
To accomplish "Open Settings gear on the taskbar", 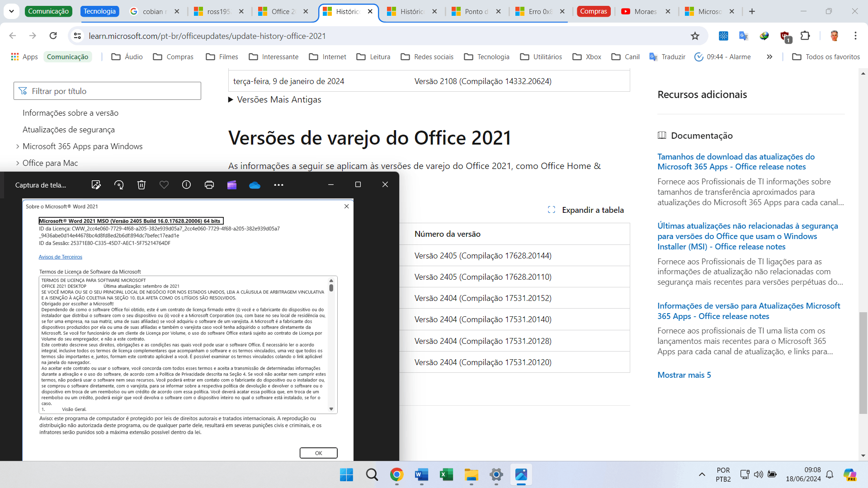I will 496,475.
